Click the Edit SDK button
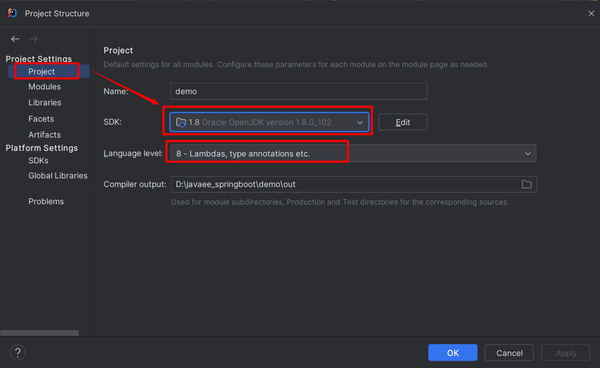 pos(403,122)
